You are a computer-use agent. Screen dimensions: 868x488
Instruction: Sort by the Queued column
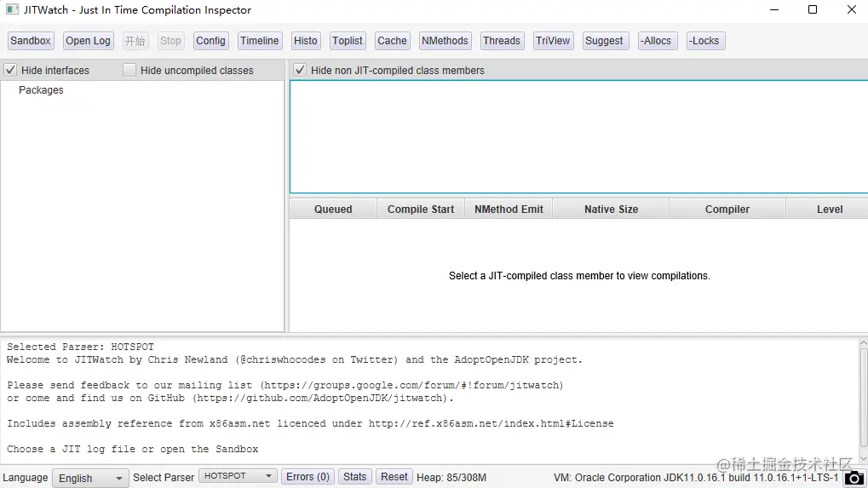point(333,210)
